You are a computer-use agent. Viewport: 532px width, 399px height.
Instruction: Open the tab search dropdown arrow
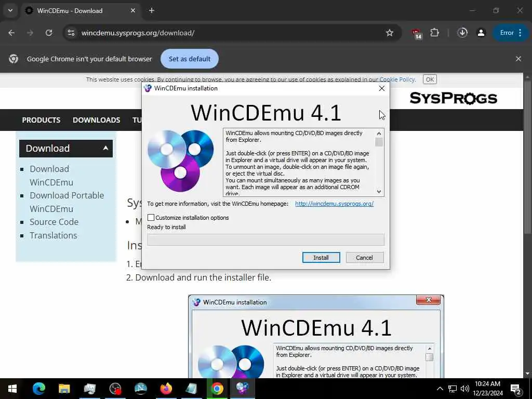10,10
